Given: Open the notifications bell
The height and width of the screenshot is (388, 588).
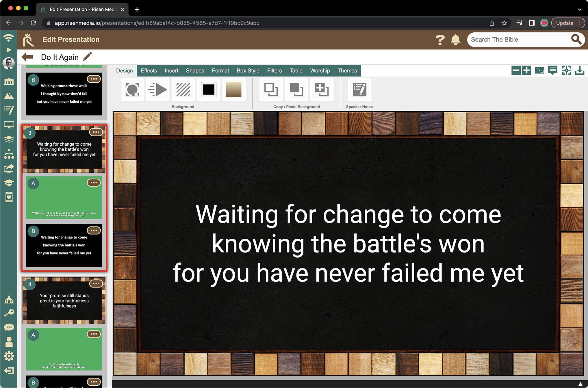Looking at the screenshot, I should pyautogui.click(x=456, y=40).
